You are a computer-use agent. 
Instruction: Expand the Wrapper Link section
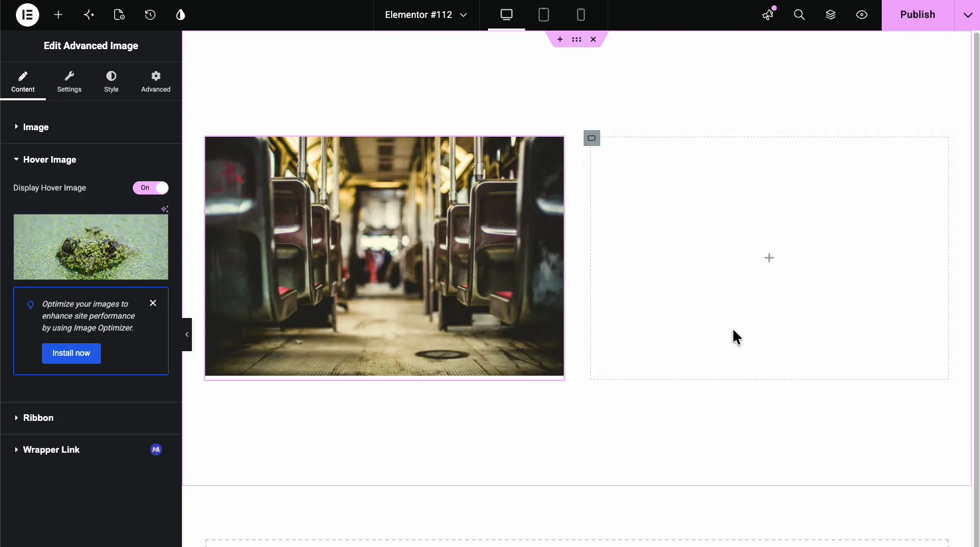[x=91, y=449]
